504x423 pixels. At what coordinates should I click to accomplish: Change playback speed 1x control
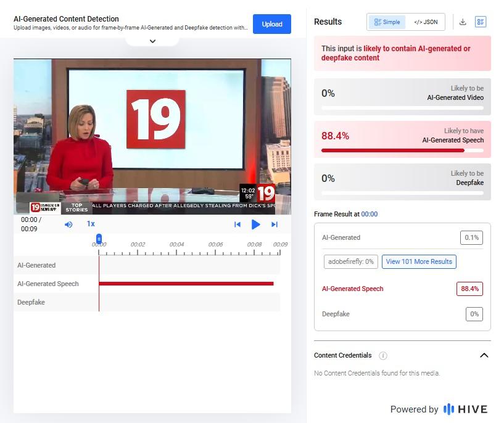[x=91, y=224]
